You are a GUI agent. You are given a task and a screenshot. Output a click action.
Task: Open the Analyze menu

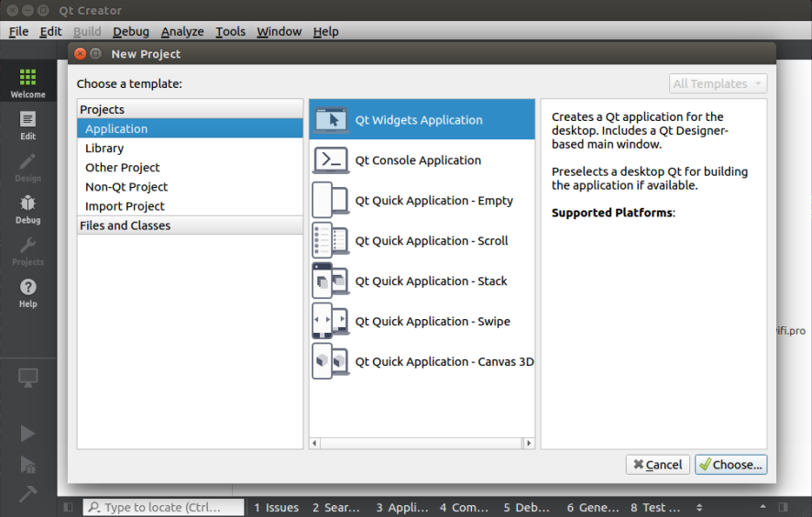182,31
